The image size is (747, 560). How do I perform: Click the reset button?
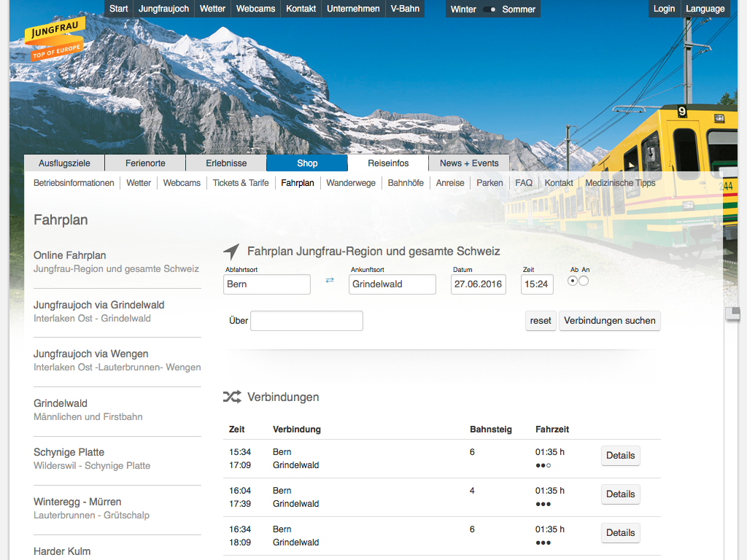(541, 321)
